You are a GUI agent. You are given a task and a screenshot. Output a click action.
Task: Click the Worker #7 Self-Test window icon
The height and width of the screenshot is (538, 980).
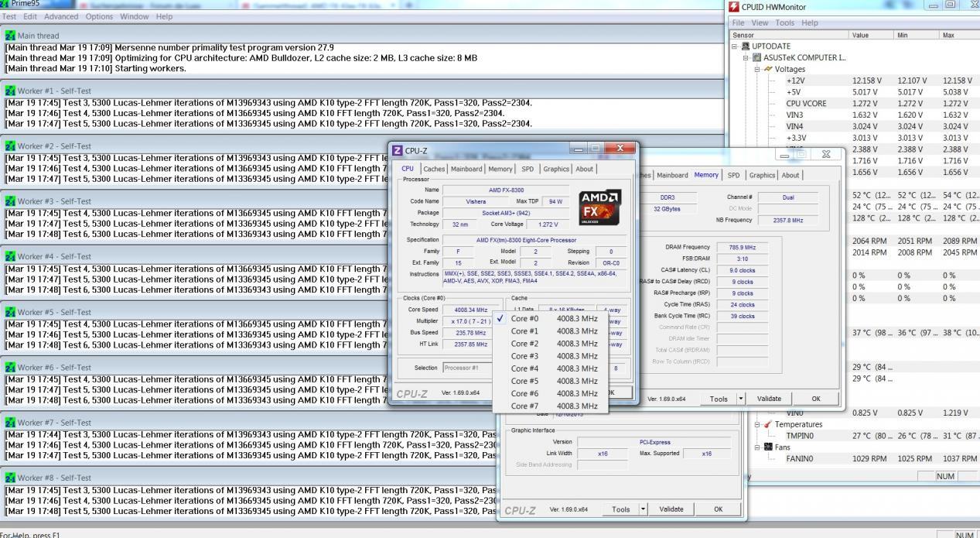(10, 423)
